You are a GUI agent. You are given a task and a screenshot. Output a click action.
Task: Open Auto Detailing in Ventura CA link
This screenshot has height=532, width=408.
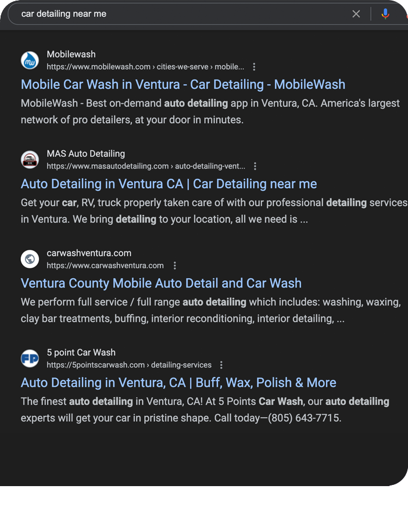point(169,184)
